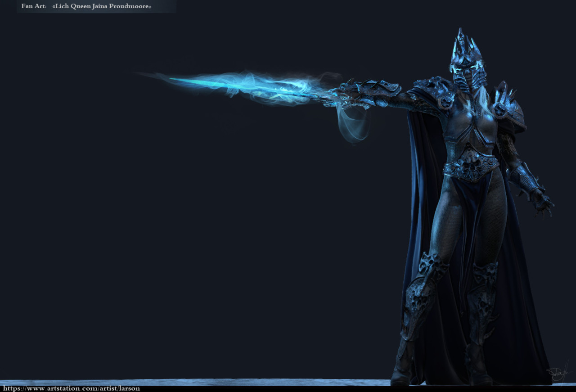The width and height of the screenshot is (576, 392).
Task: Select the «Lich Queen Jaina Proudmoore» title text
Action: click(x=102, y=6)
